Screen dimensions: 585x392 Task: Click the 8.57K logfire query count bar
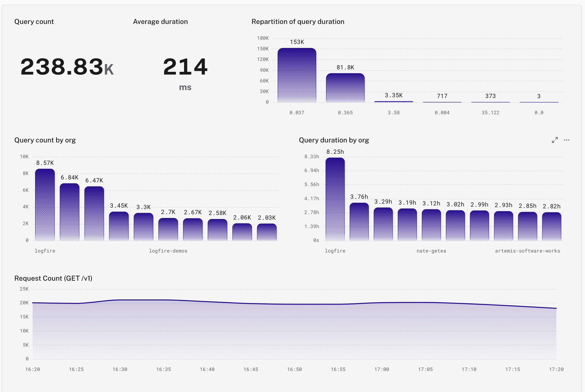45,205
